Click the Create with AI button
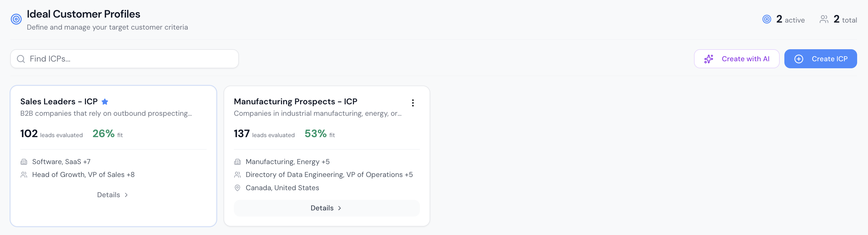Screen dimensions: 868x235 (737, 59)
